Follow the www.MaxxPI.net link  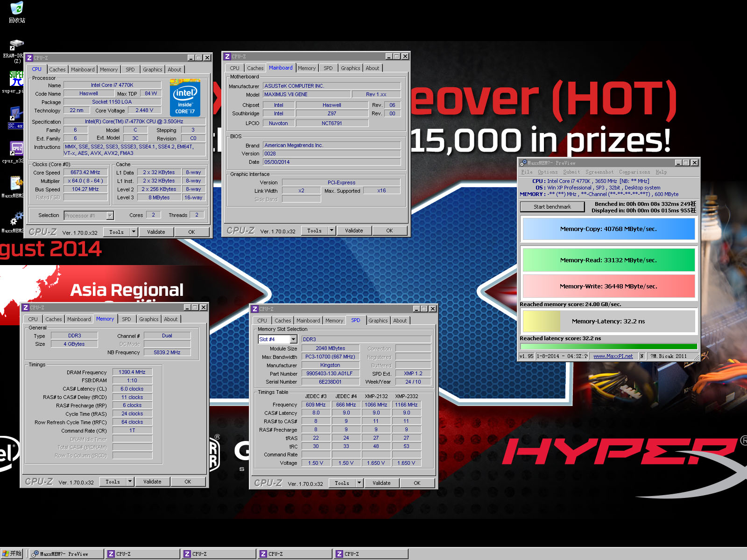[613, 356]
